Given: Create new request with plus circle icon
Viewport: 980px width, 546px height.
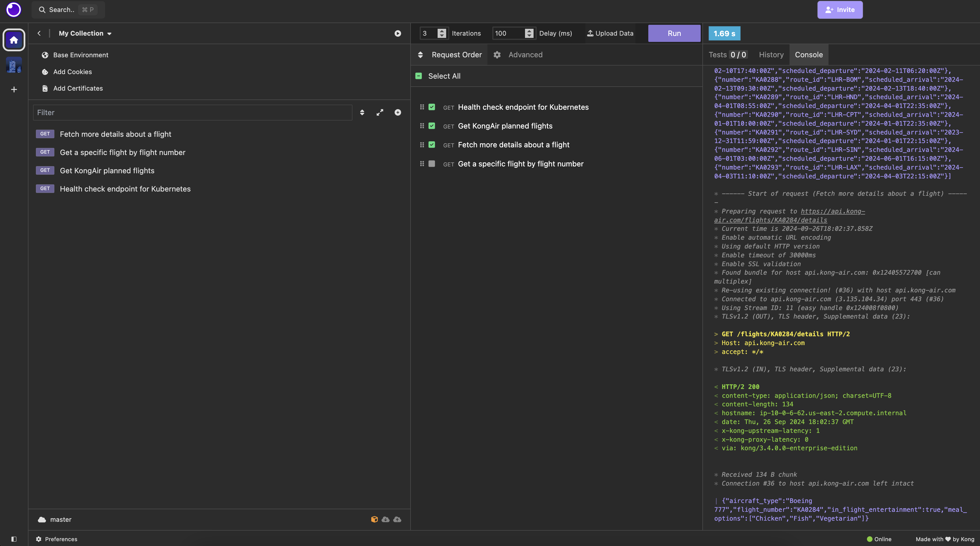Looking at the screenshot, I should tap(397, 112).
